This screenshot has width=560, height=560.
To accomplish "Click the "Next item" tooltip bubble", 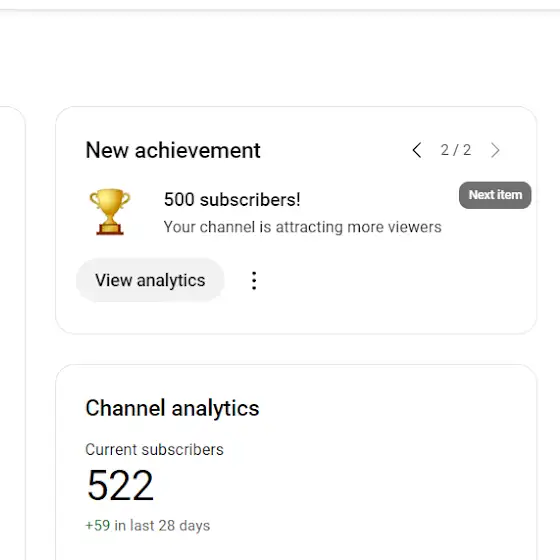I will click(495, 195).
